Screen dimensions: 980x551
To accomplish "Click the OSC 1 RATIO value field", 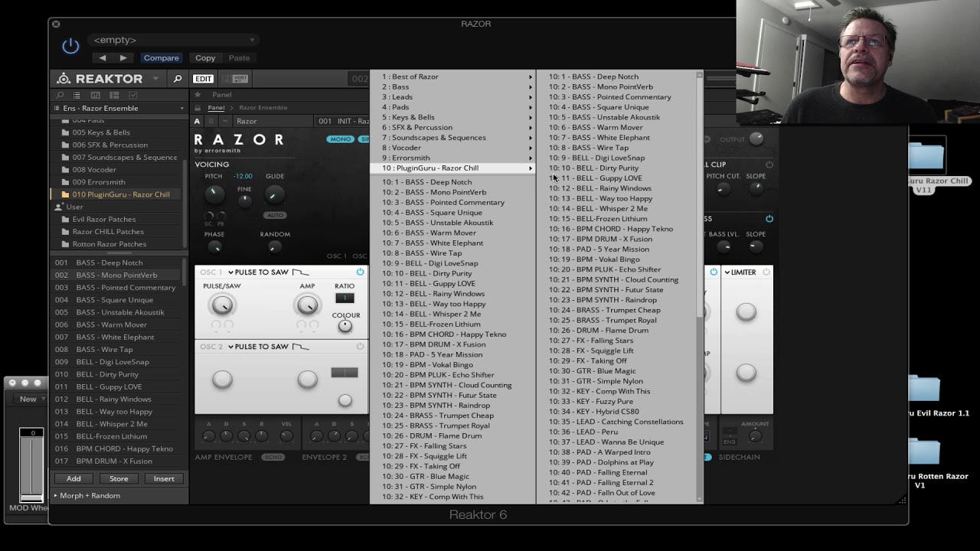I will tap(345, 298).
